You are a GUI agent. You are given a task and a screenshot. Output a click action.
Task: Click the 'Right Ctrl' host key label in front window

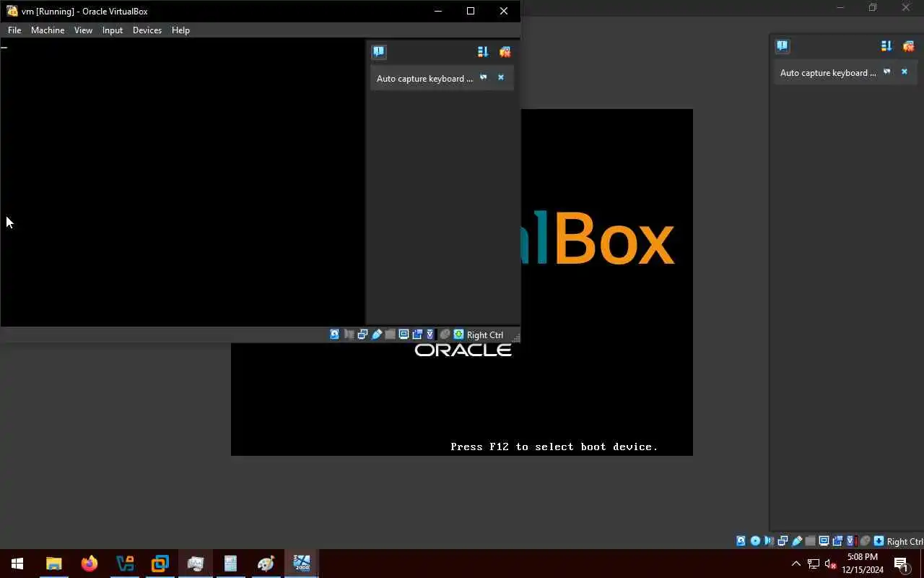coord(485,335)
